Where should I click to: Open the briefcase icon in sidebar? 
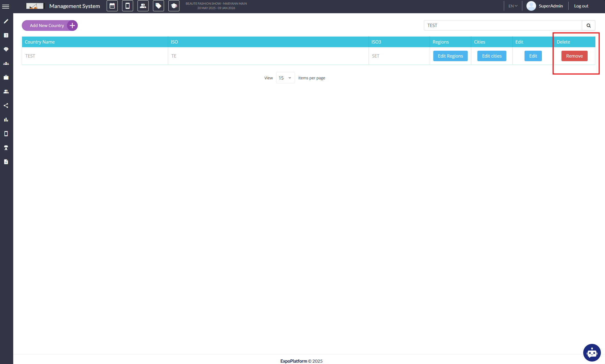pos(6,77)
